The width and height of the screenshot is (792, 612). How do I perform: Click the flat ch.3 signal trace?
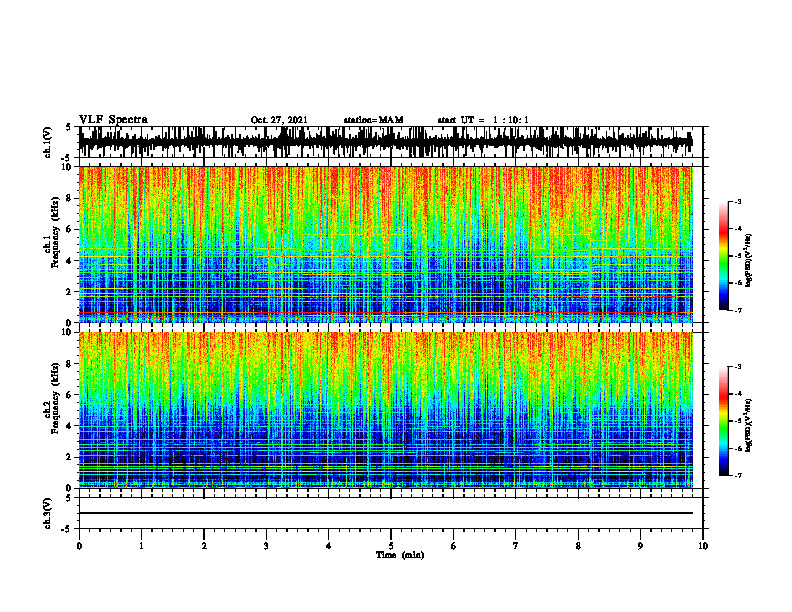[x=385, y=513]
